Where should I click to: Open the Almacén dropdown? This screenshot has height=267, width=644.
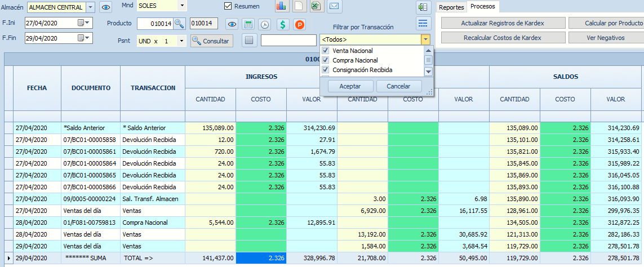(90, 7)
